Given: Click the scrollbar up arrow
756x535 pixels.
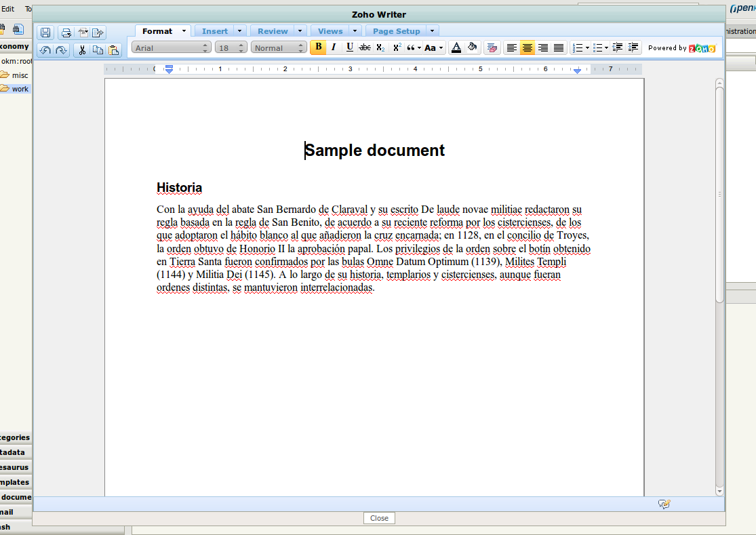Looking at the screenshot, I should coord(719,83).
